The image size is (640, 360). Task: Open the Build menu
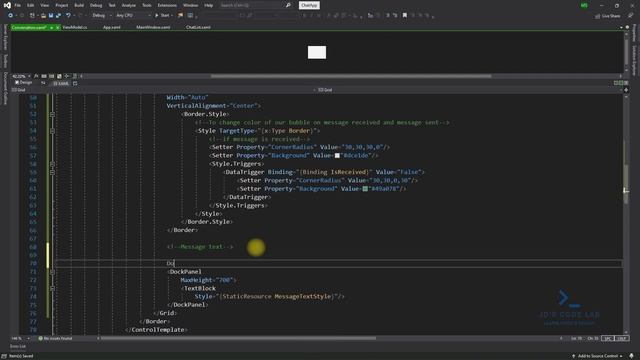click(x=79, y=5)
